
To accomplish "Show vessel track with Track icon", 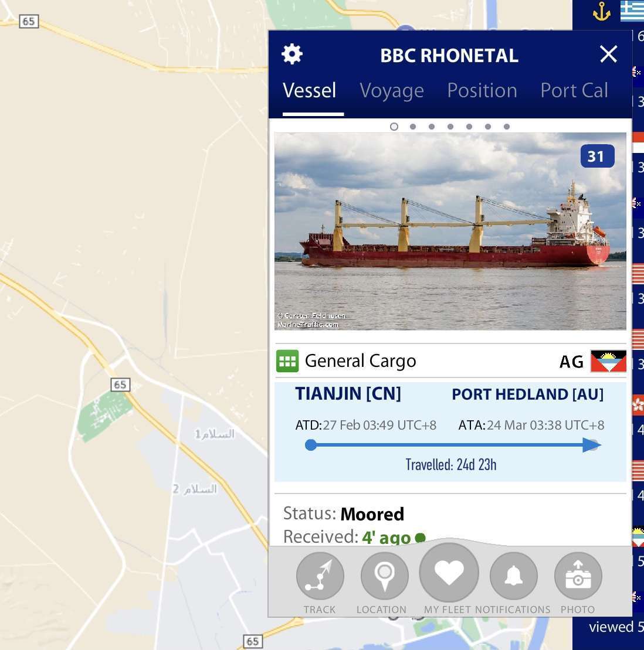I will [320, 576].
